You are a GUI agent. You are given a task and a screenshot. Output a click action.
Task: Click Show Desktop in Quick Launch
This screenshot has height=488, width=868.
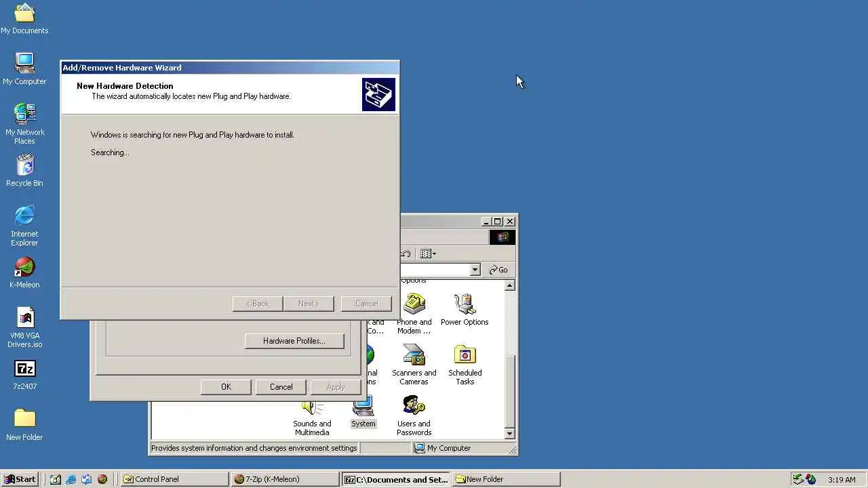56,479
